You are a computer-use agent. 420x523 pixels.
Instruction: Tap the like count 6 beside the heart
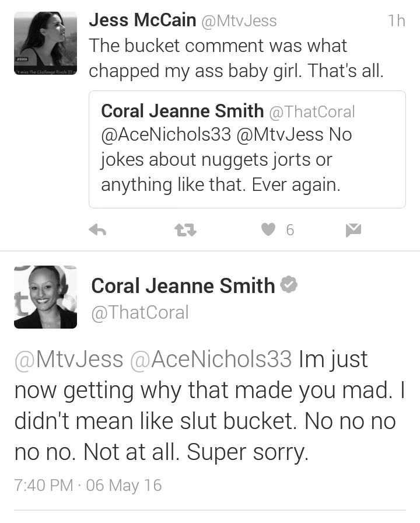(x=290, y=230)
